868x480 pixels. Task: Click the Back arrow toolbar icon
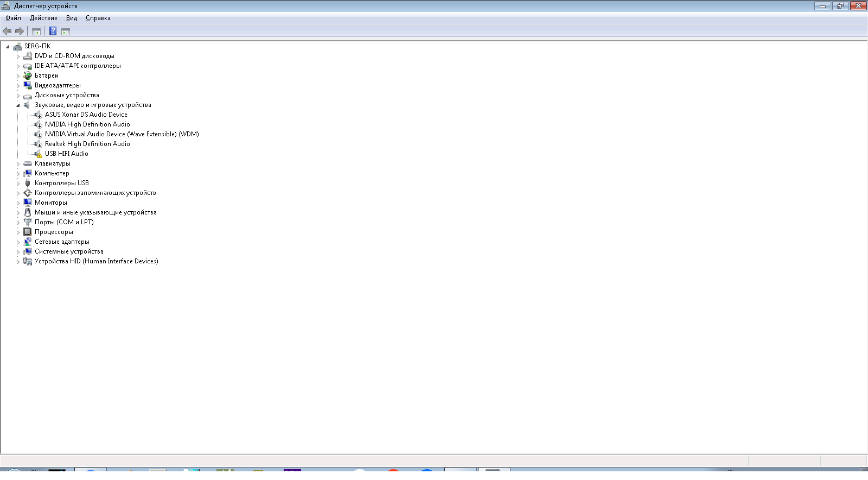coord(7,31)
